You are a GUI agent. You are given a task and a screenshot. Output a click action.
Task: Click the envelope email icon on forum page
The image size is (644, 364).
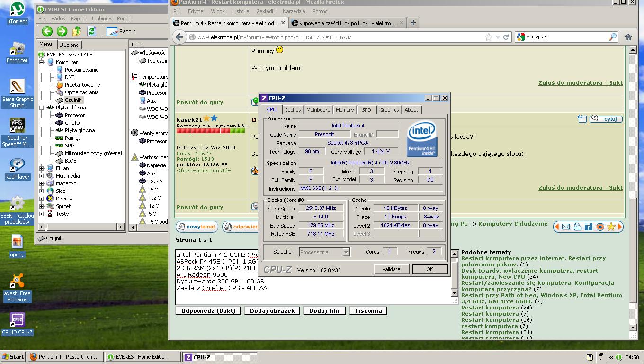[x=566, y=227]
